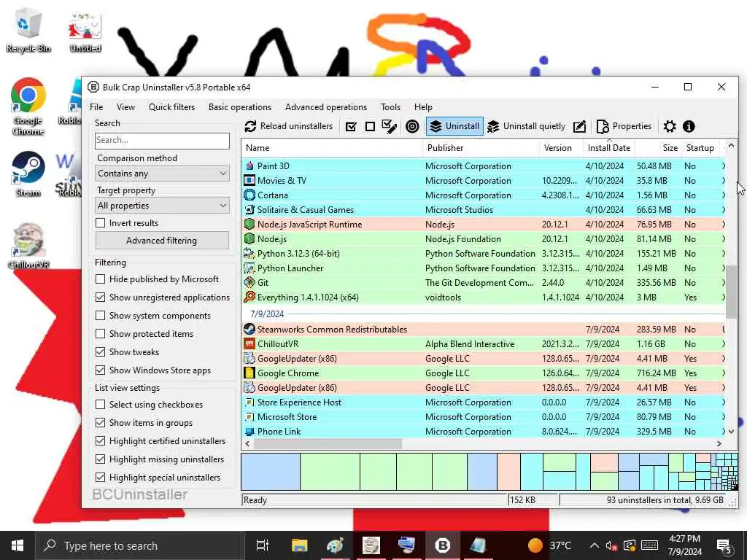Toggle Show Windows Store apps checkbox
Viewport: 747px width, 560px height.
100,370
